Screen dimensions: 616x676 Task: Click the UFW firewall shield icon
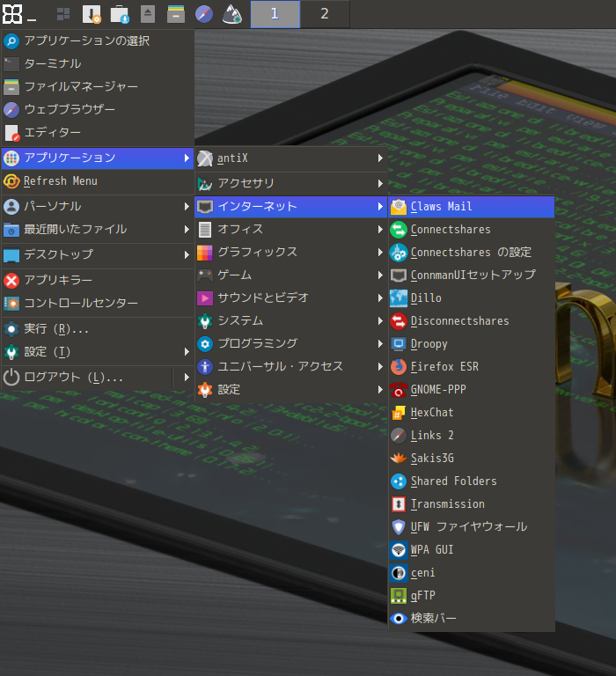point(399,527)
